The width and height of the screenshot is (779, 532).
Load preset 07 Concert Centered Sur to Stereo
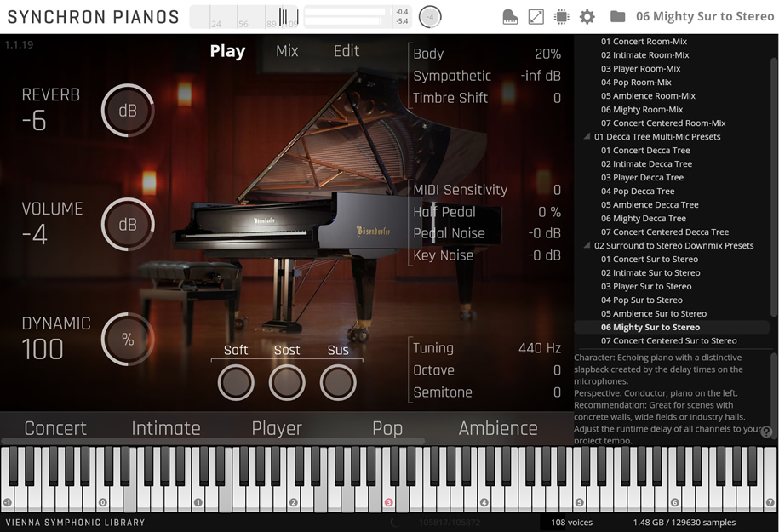point(668,340)
